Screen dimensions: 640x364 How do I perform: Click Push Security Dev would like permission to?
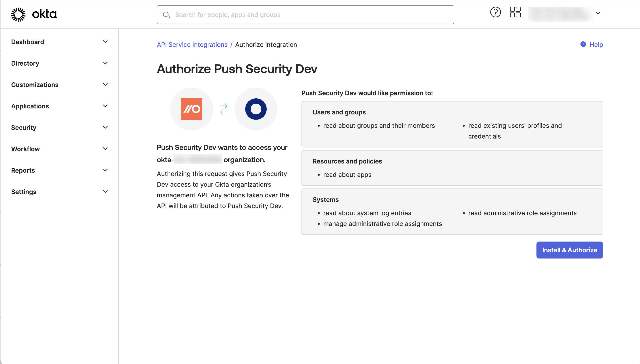tap(367, 93)
